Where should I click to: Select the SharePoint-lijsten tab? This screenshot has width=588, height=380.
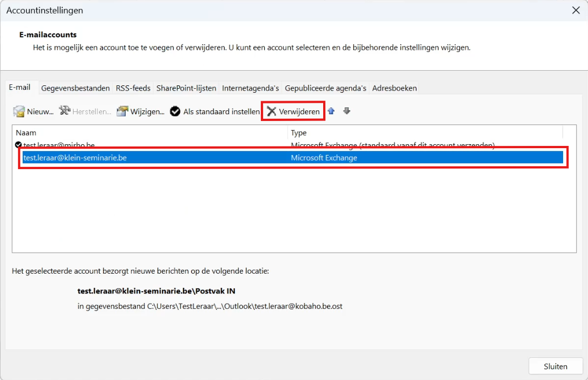point(186,88)
